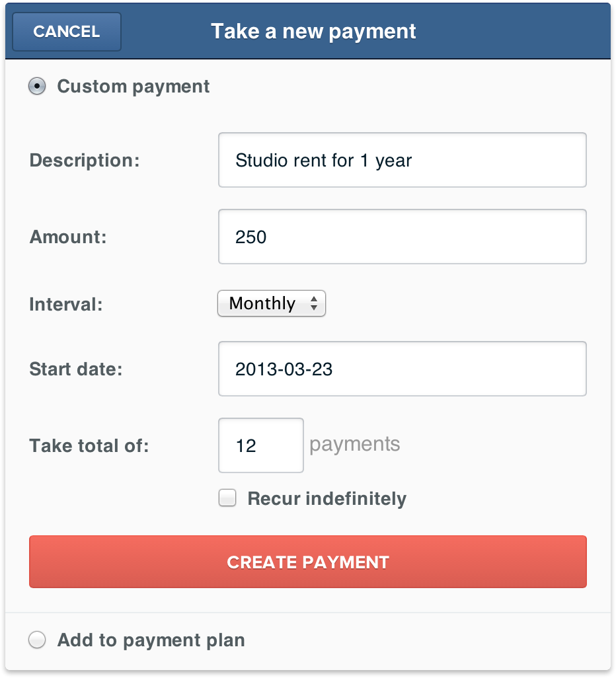Click the Recur indefinitely label text
Image resolution: width=616 pixels, height=678 pixels.
[327, 498]
